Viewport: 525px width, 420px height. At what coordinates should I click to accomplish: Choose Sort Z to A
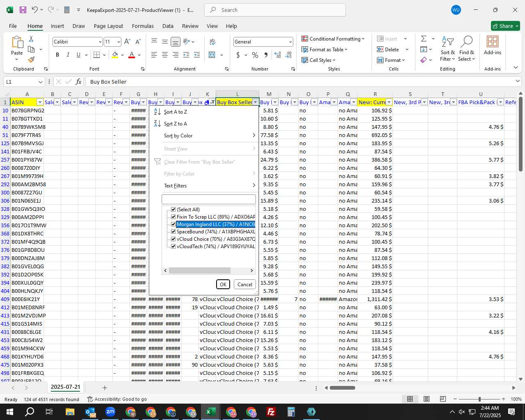coord(175,124)
